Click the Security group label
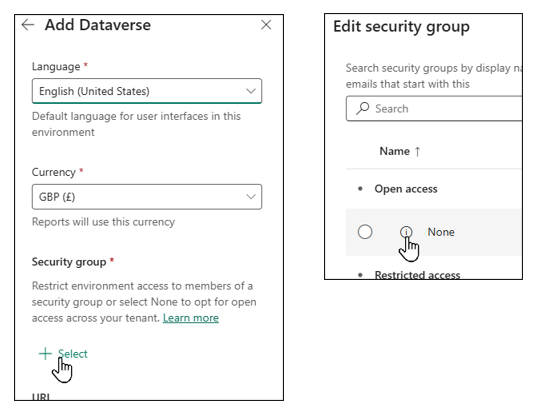 (x=69, y=262)
